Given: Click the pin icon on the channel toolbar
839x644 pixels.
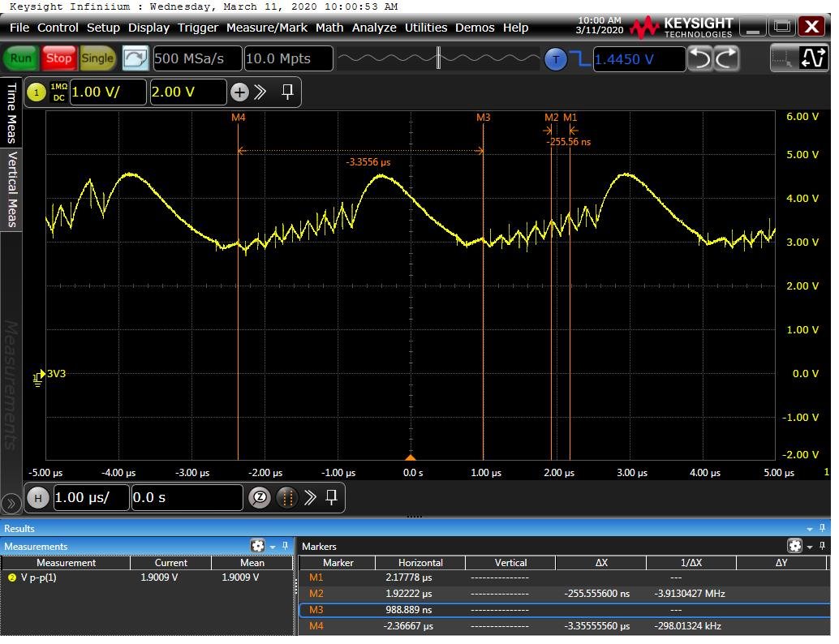Looking at the screenshot, I should [x=287, y=92].
